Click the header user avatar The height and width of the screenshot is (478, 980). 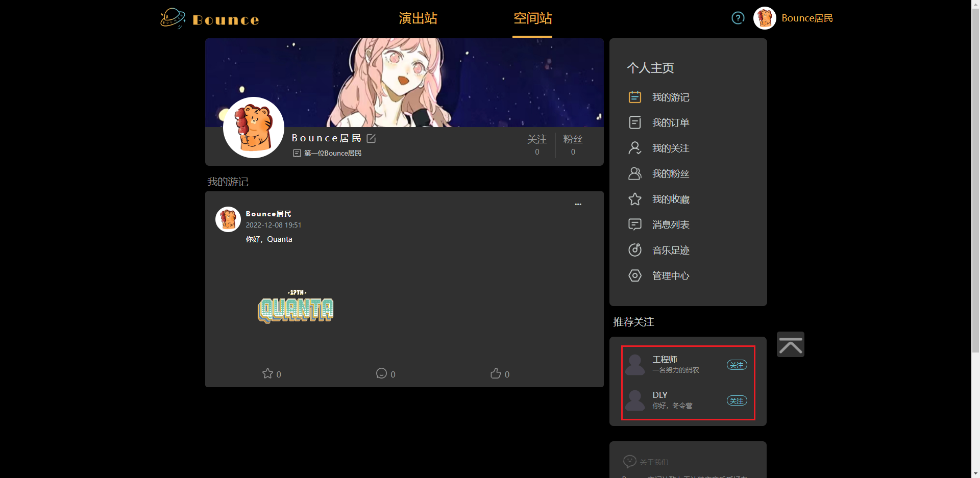coord(765,18)
